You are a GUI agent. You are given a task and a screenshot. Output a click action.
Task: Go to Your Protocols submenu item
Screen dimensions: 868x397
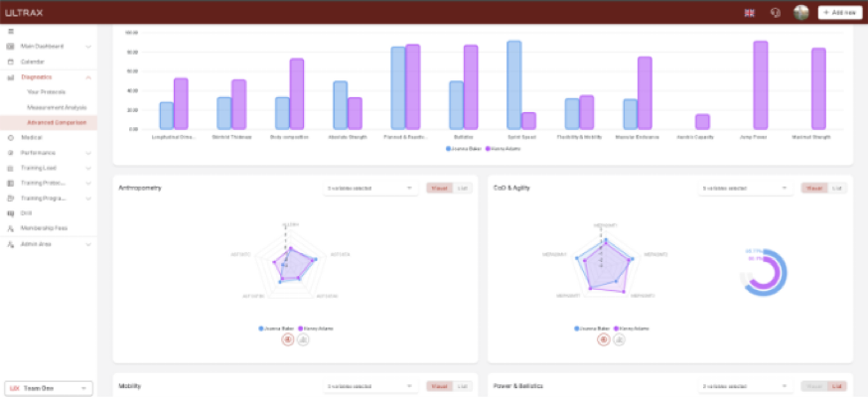pyautogui.click(x=46, y=92)
